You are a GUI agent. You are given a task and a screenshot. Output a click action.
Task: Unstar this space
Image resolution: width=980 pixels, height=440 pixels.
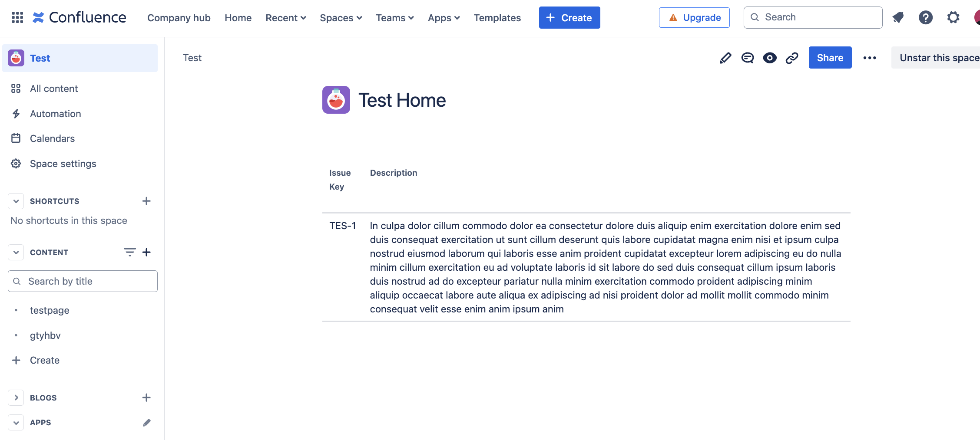click(x=938, y=57)
